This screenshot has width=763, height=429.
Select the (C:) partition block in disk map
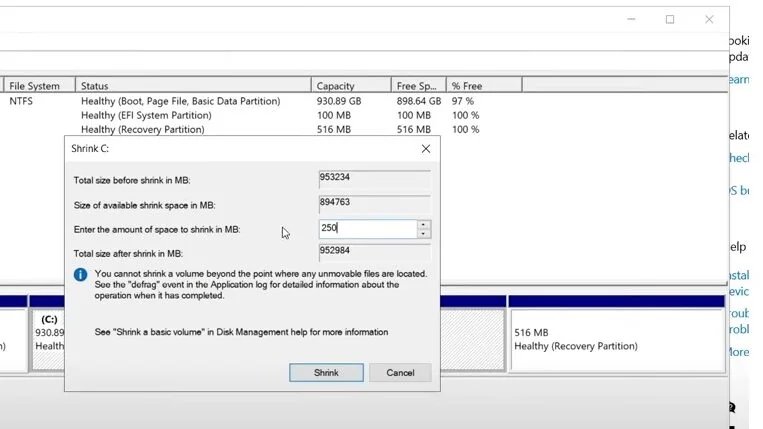pyautogui.click(x=48, y=340)
